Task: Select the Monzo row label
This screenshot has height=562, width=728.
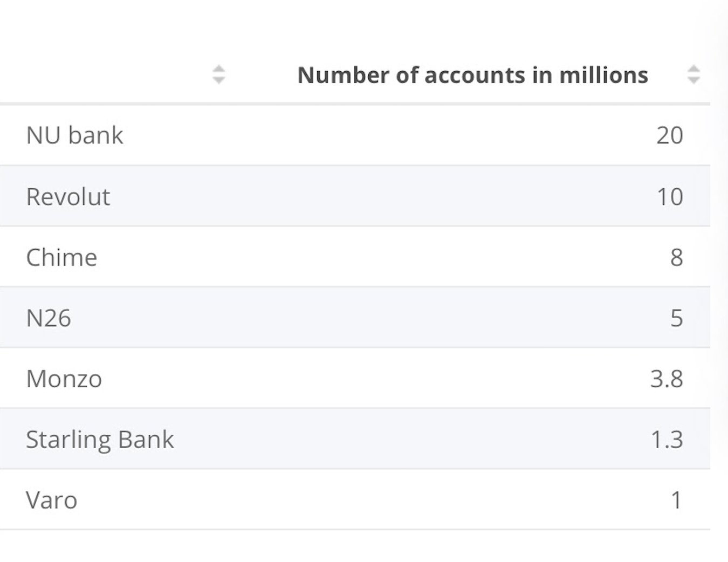Action: pyautogui.click(x=64, y=379)
